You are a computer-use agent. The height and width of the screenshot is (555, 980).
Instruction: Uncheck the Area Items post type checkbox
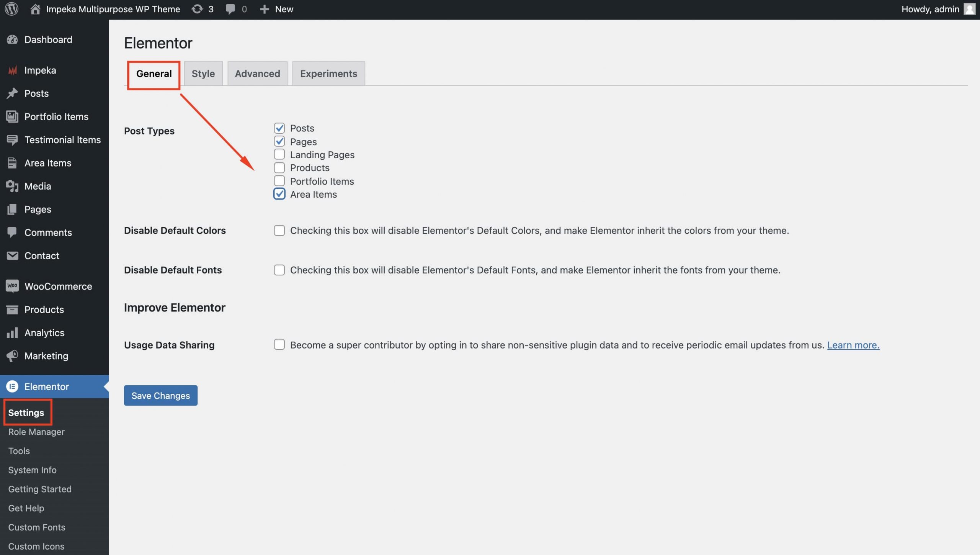(279, 194)
